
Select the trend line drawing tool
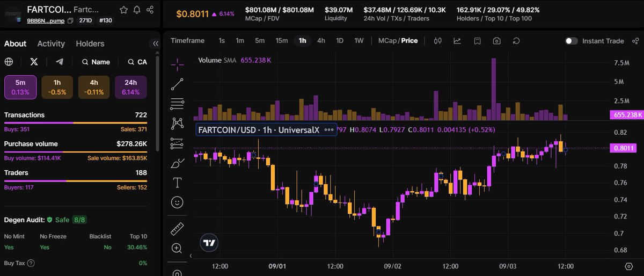pos(177,84)
